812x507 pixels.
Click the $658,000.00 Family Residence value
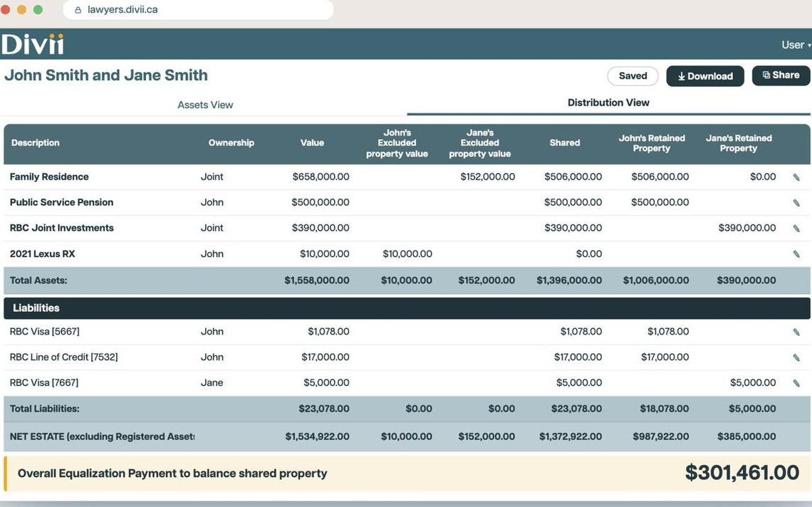point(321,177)
